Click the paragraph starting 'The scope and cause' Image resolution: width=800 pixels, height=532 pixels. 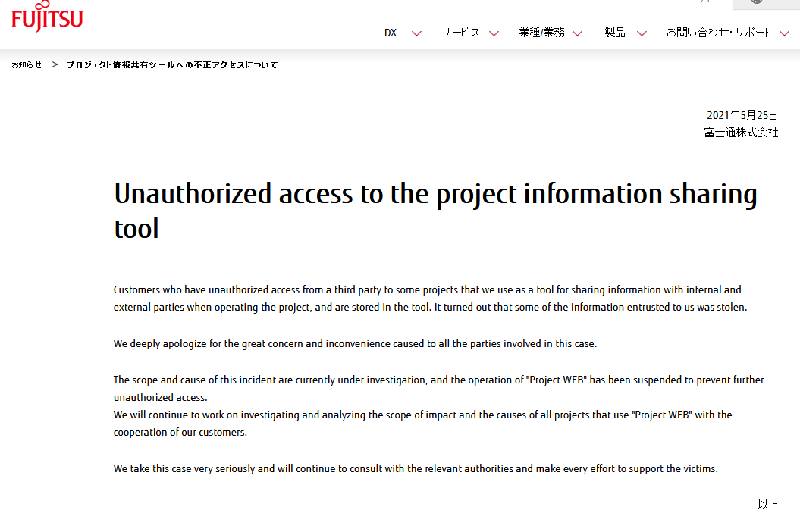(439, 388)
